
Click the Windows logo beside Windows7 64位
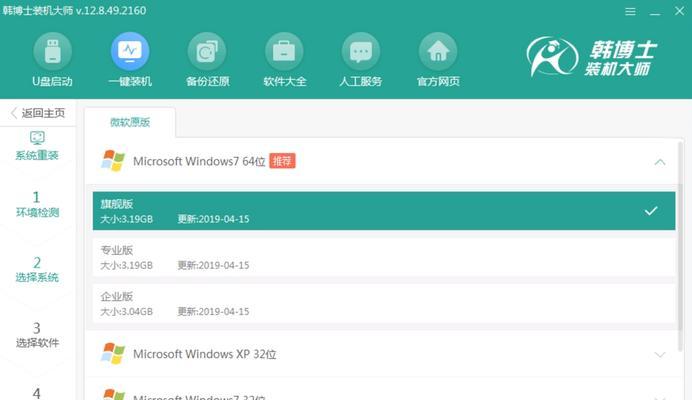[x=113, y=161]
